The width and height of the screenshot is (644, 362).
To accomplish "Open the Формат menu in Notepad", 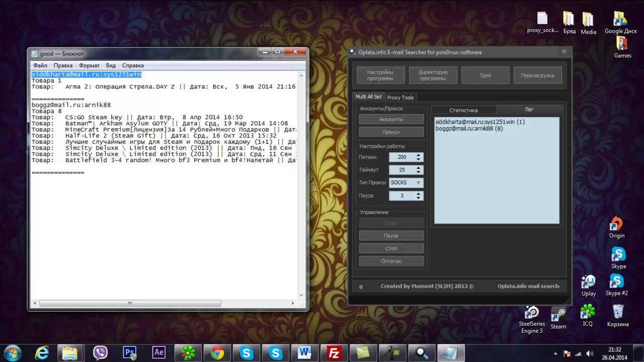I will pos(89,65).
